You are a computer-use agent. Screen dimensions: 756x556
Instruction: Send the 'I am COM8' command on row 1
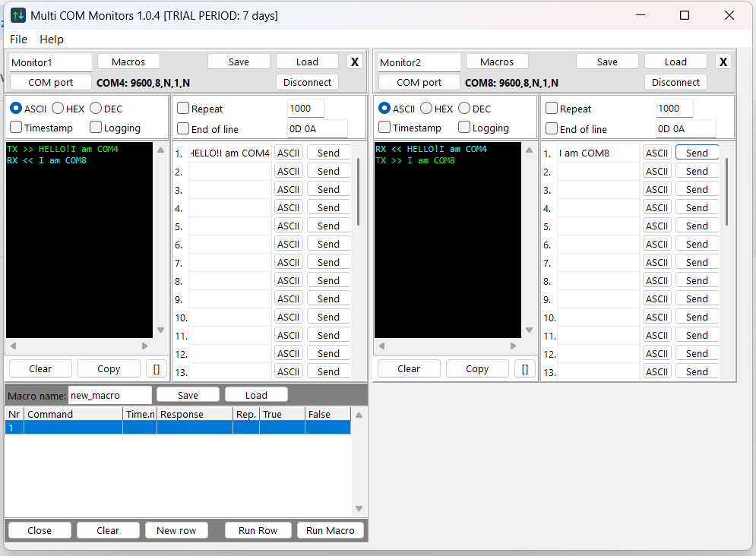coord(697,152)
